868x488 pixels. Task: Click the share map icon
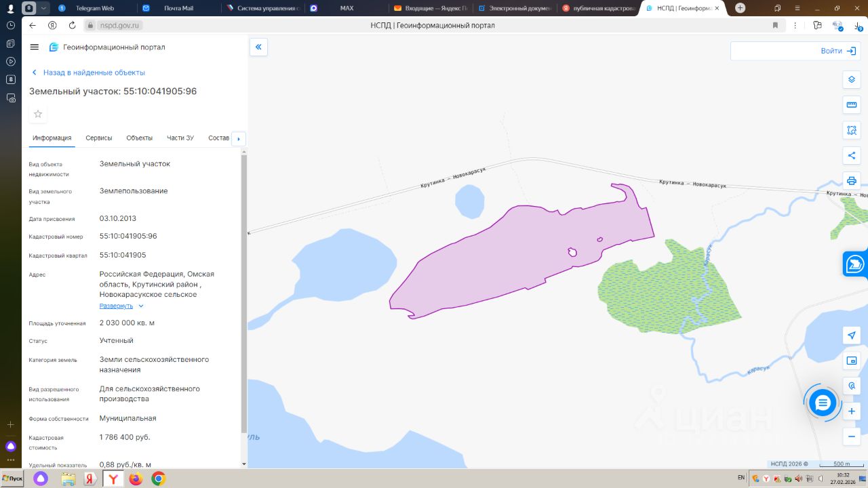[852, 155]
